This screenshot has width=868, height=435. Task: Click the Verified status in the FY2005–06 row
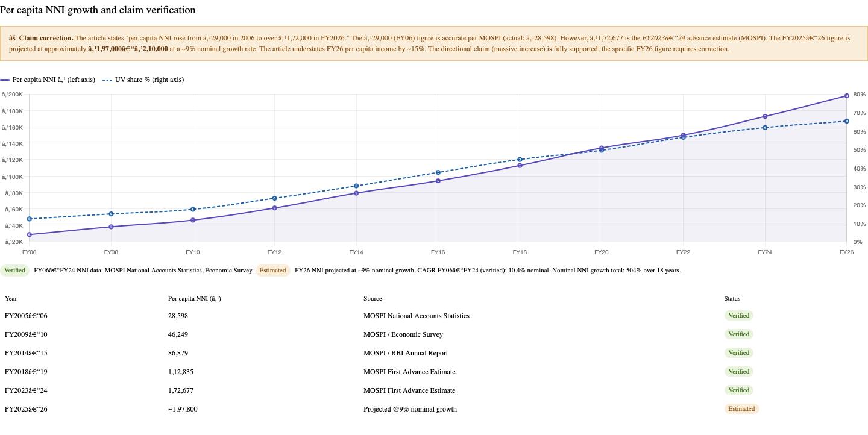point(738,316)
